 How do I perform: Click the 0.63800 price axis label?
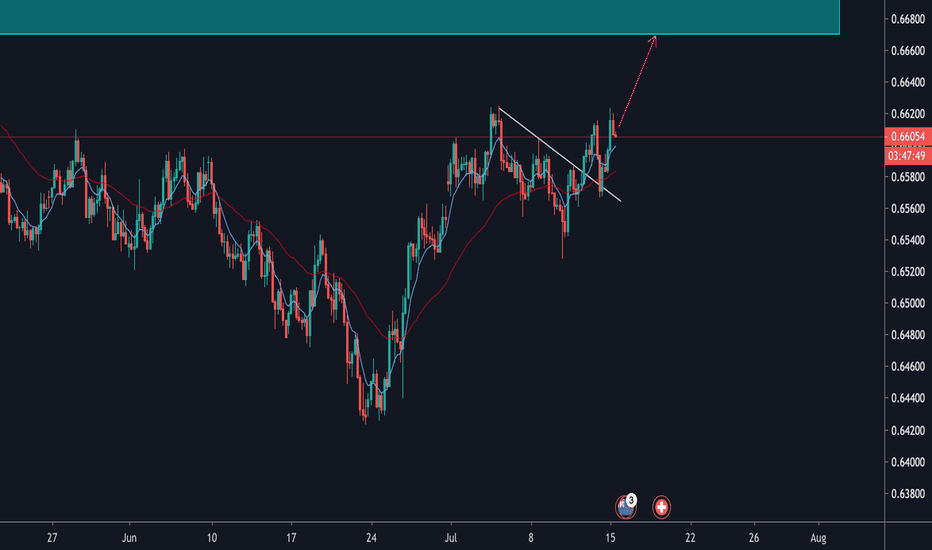[908, 494]
